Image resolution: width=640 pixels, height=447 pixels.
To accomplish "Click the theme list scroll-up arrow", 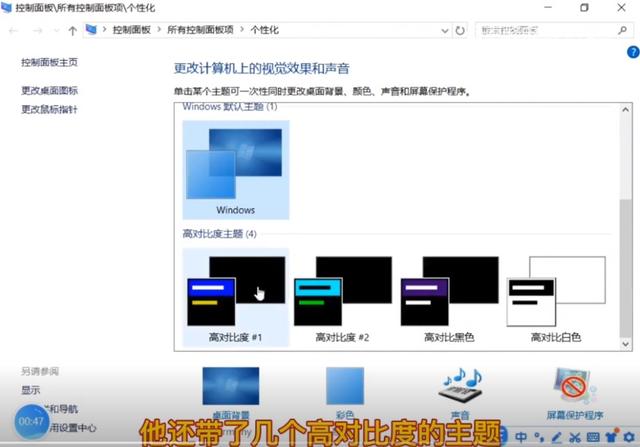I will (625, 109).
